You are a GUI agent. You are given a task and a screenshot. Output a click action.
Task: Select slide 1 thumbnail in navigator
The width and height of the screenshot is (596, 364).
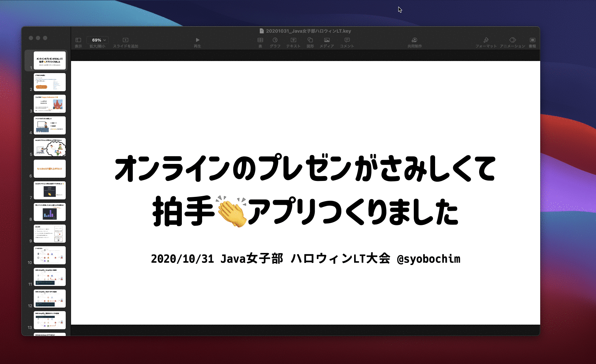click(50, 60)
